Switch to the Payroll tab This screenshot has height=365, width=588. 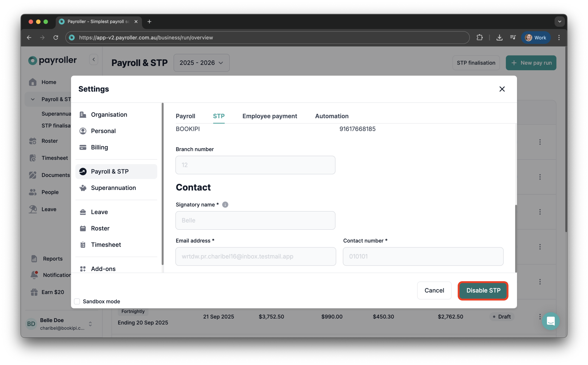[x=185, y=116]
